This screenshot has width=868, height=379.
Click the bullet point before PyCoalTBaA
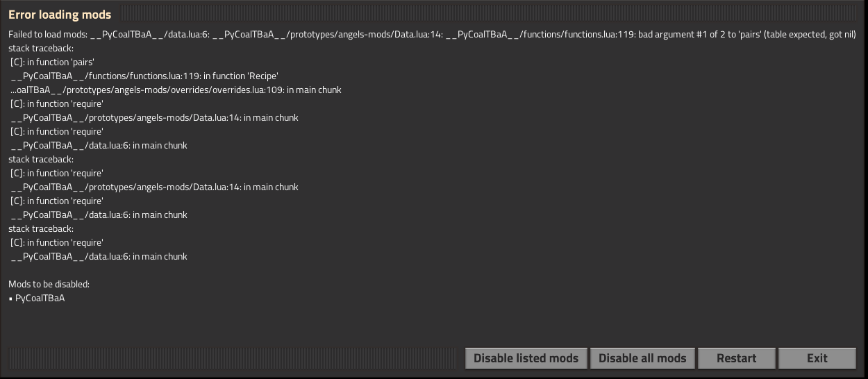tap(10, 298)
